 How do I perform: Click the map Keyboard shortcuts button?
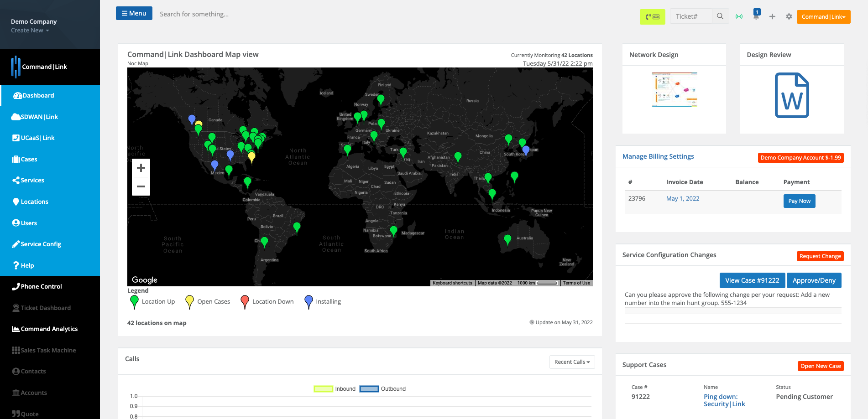tap(452, 283)
